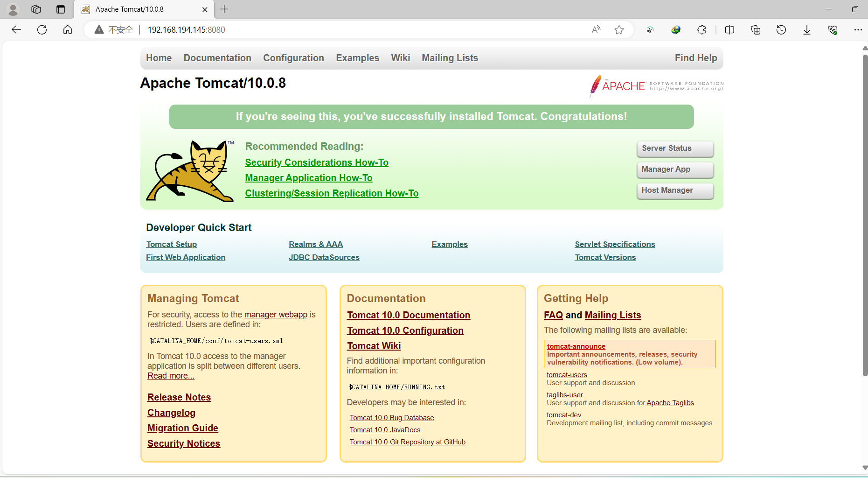Click the Server Status button
This screenshot has width=868, height=478.
tap(675, 148)
